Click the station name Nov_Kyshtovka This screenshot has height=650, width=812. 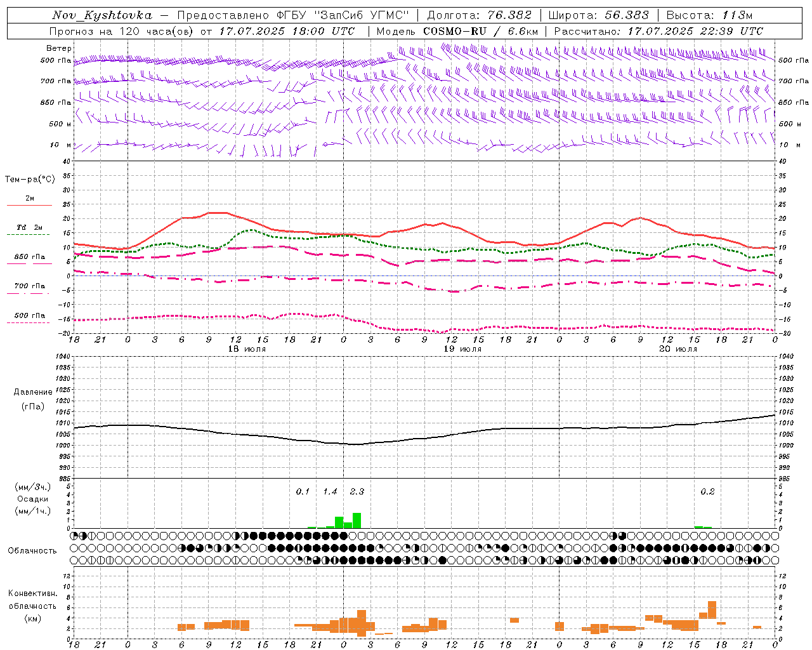(102, 15)
